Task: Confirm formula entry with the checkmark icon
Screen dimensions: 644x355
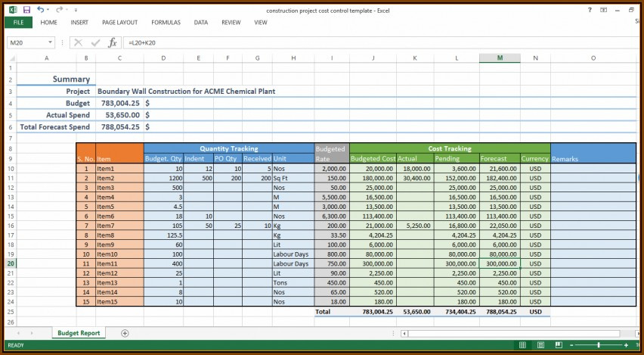Action: [96, 42]
